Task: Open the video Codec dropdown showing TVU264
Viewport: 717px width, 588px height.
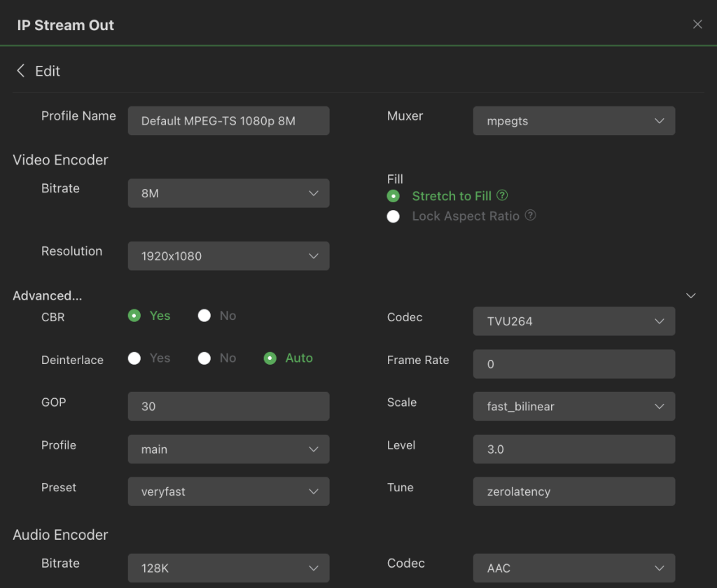Action: [574, 321]
